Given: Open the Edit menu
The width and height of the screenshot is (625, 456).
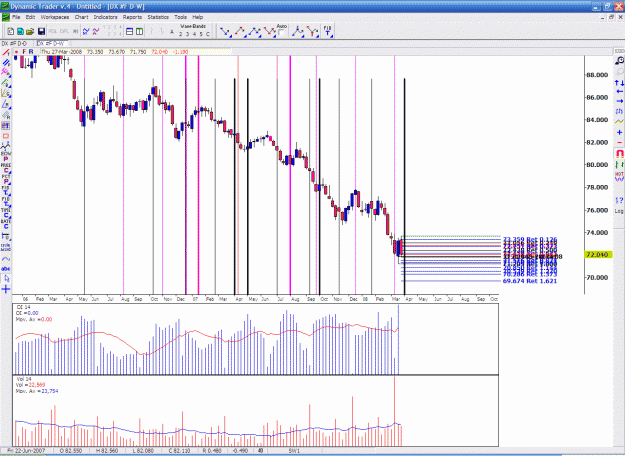Looking at the screenshot, I should click(x=30, y=17).
